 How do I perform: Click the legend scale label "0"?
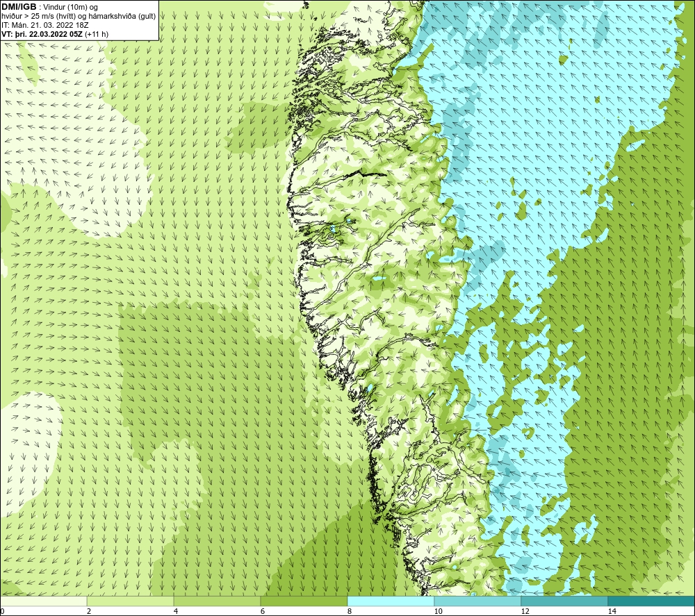coord(2,611)
